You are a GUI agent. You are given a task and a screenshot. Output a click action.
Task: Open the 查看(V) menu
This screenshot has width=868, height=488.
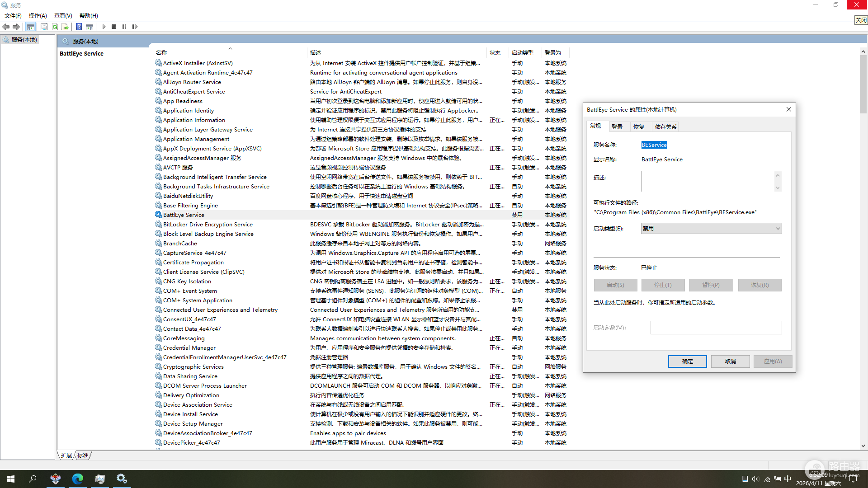(63, 15)
